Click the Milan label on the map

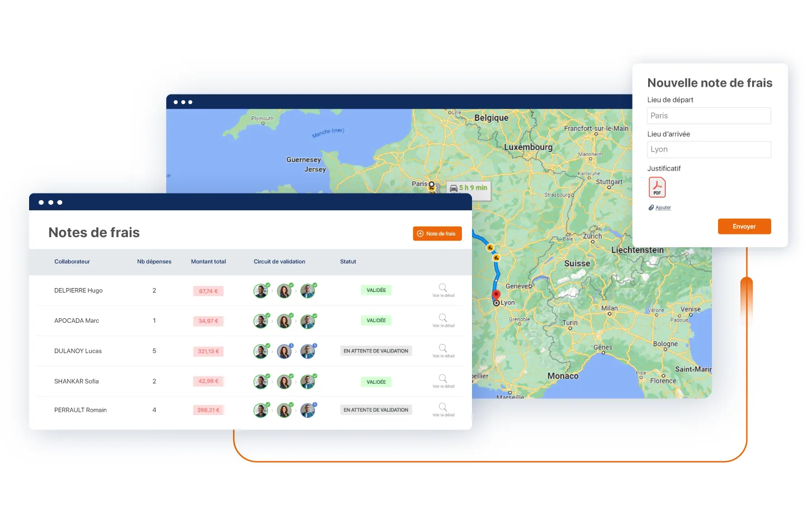(610, 308)
